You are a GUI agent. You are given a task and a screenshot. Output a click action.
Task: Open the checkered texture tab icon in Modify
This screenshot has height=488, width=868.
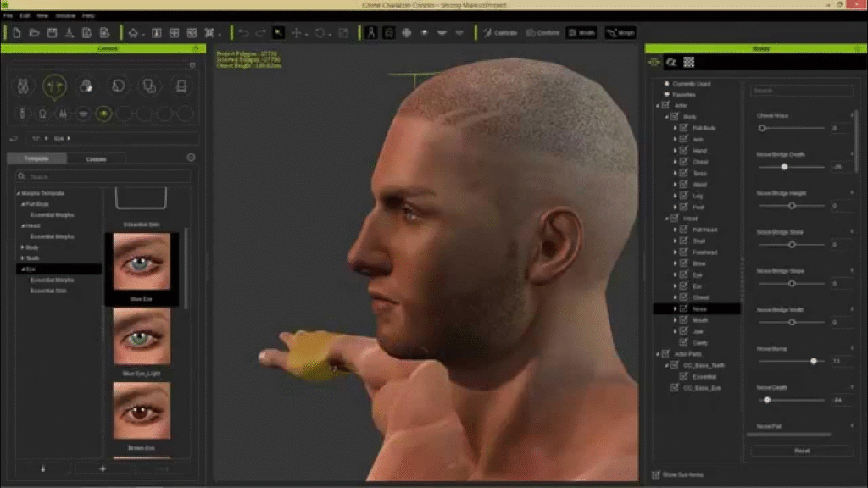pyautogui.click(x=689, y=62)
